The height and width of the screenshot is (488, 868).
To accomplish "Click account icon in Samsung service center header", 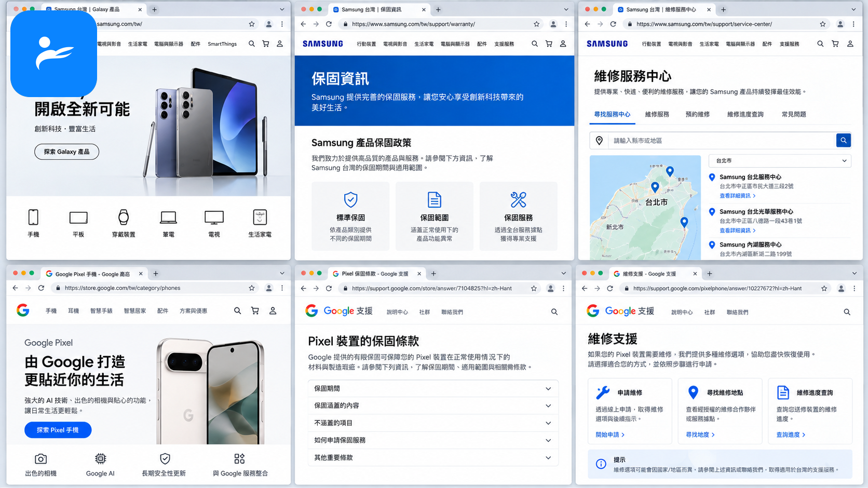I will tap(850, 44).
